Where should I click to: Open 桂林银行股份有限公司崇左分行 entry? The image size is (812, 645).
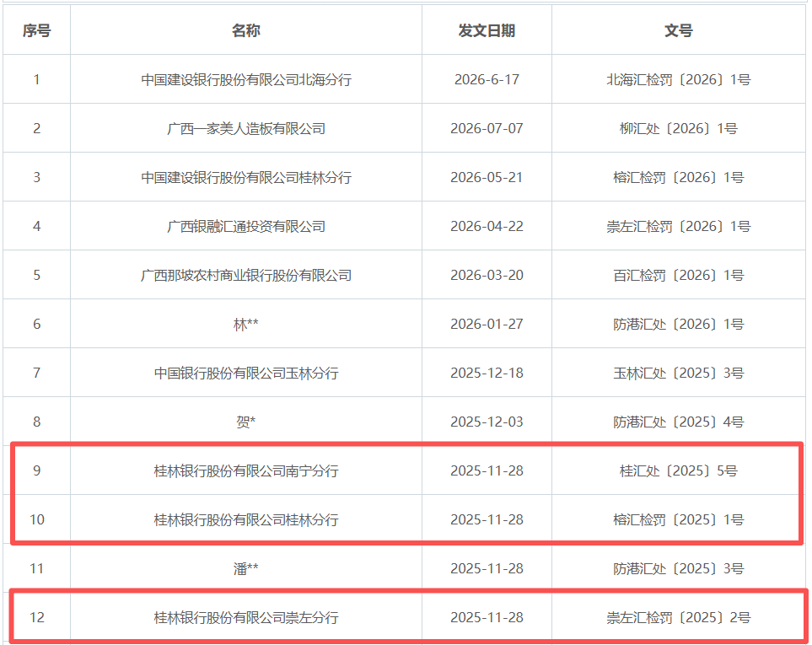point(246,617)
